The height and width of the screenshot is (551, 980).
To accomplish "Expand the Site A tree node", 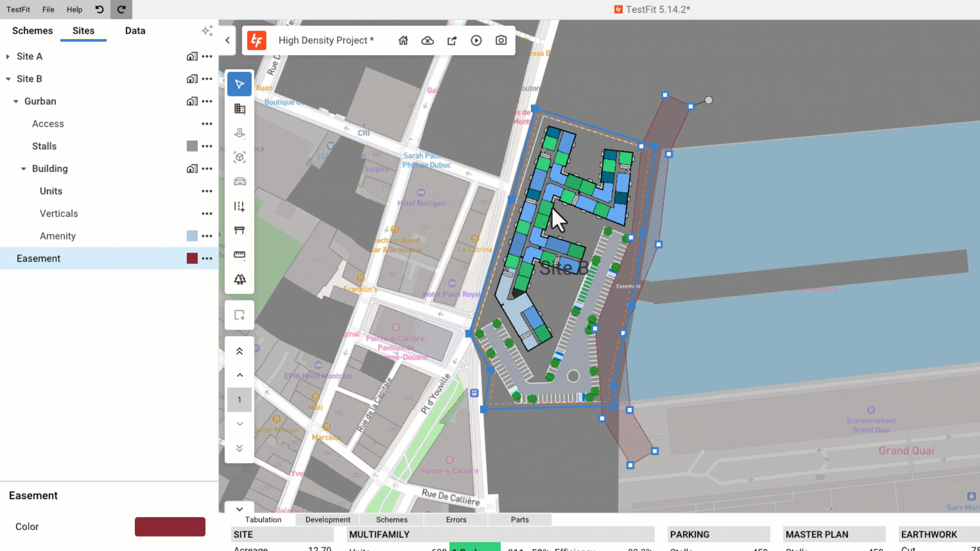I will (x=8, y=56).
